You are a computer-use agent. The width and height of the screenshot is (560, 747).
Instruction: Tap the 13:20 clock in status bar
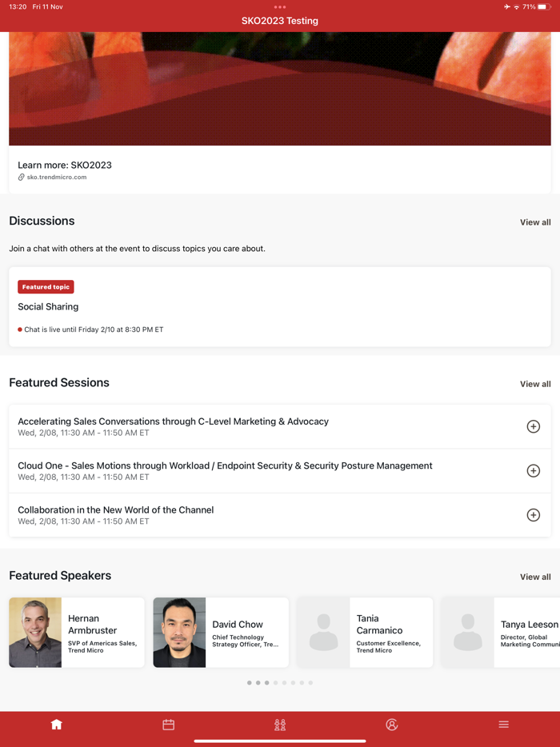pyautogui.click(x=18, y=7)
